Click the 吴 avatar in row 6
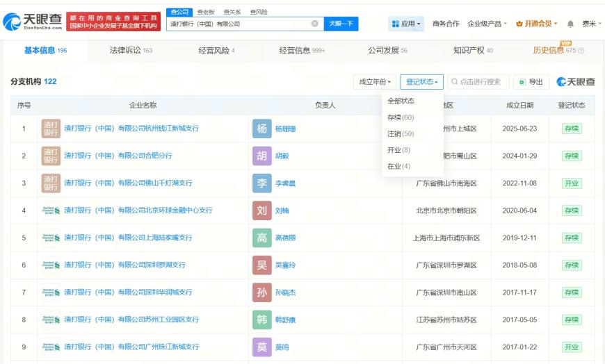 (x=262, y=265)
